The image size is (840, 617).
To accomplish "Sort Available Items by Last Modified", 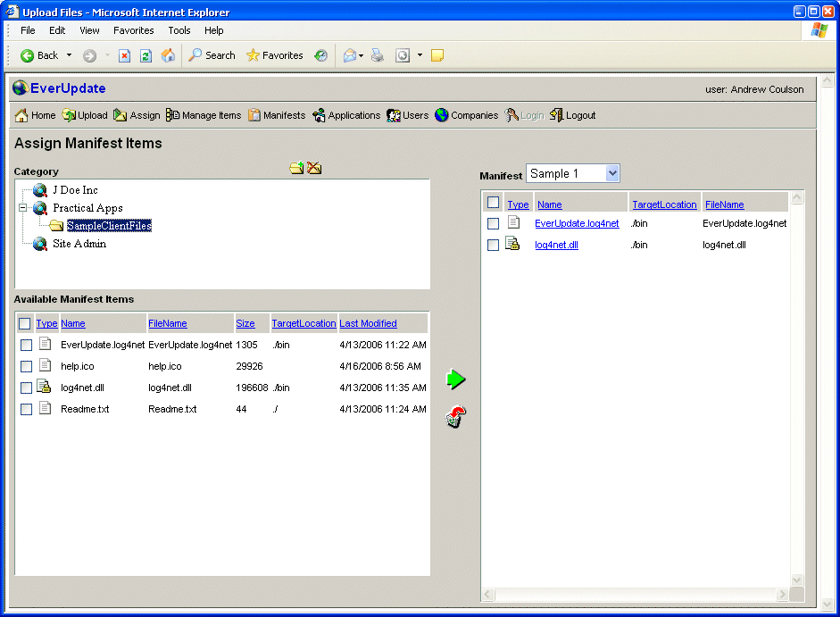I will pos(368,323).
